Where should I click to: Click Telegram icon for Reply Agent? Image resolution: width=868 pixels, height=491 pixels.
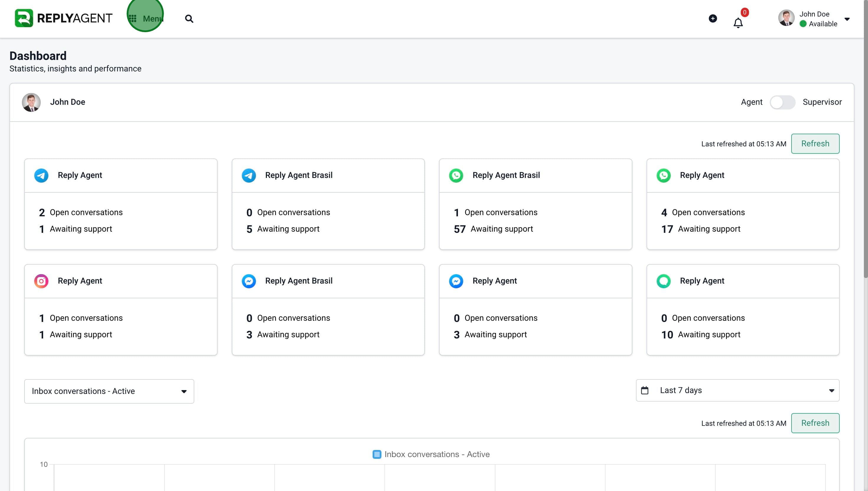[x=41, y=175]
